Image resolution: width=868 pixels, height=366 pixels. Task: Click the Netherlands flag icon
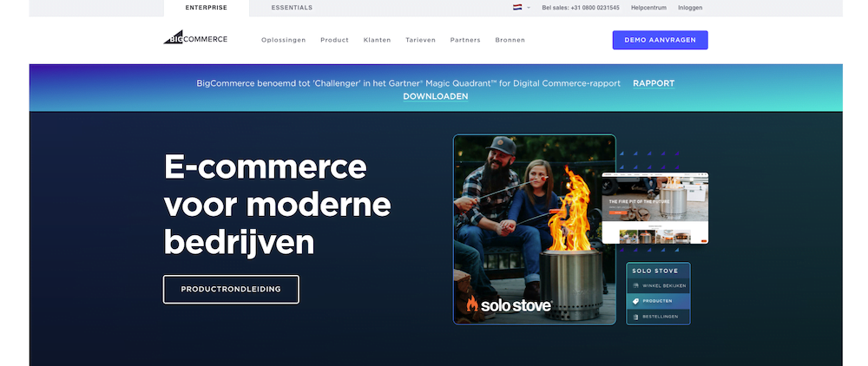click(517, 8)
